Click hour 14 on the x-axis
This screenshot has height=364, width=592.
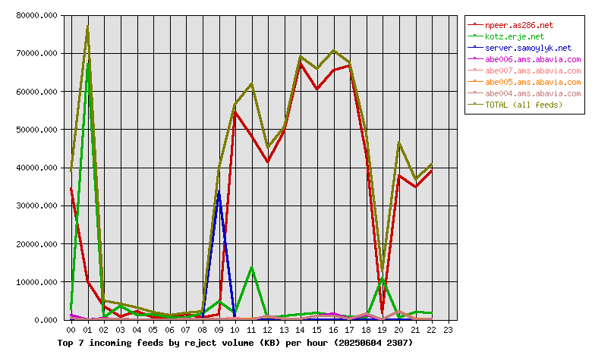click(x=301, y=330)
